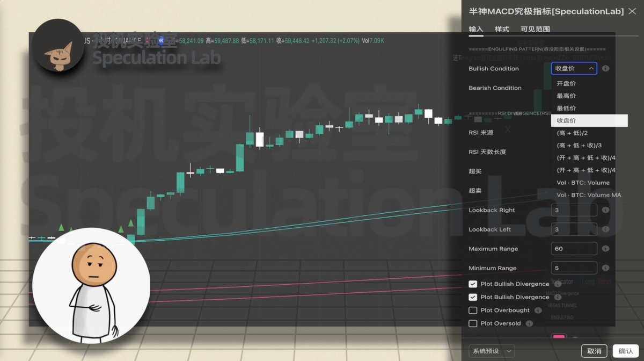Select highlighted 收盘价 option in the list
The height and width of the screenshot is (361, 644).
coord(589,121)
